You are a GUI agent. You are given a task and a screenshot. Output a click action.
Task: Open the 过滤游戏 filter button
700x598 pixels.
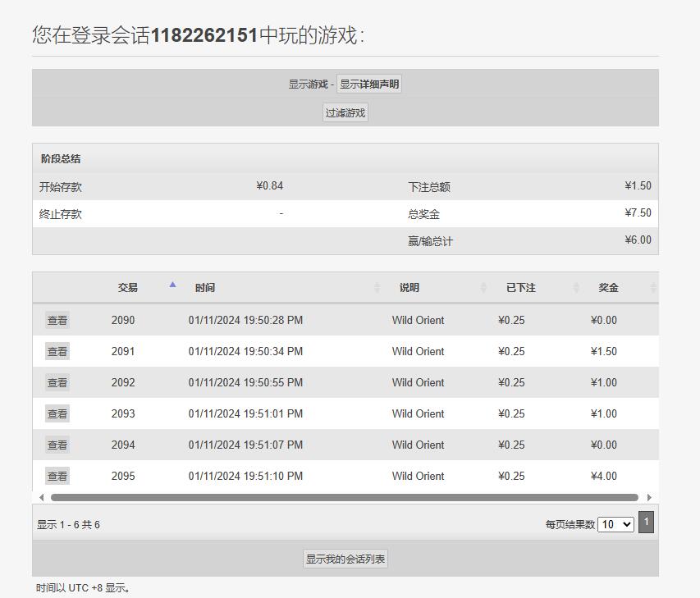(x=345, y=113)
